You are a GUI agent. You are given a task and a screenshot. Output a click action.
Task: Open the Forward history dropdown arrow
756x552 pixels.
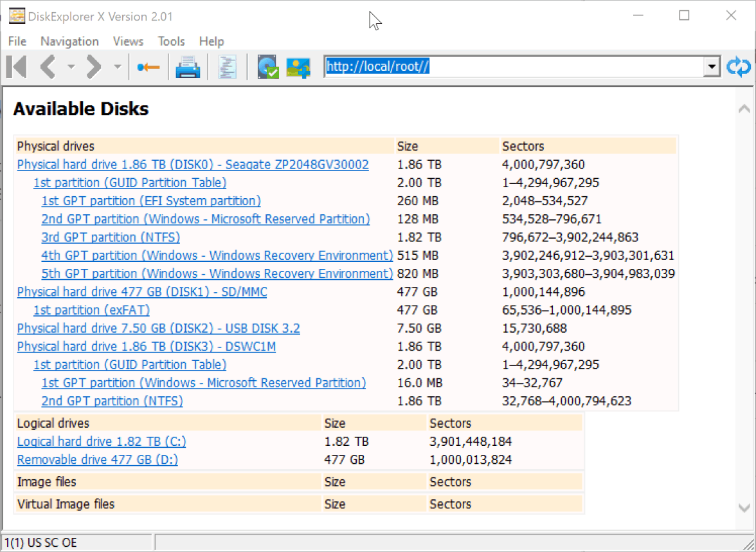[117, 67]
